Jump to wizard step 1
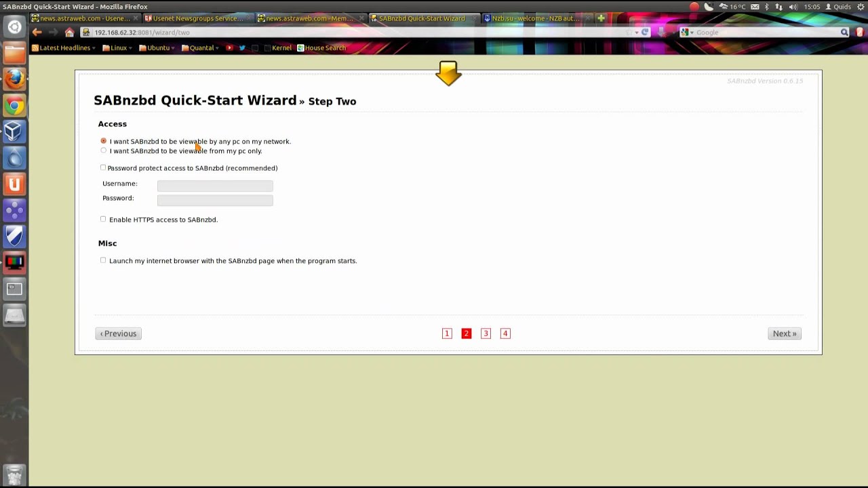The height and width of the screenshot is (488, 868). tap(447, 333)
